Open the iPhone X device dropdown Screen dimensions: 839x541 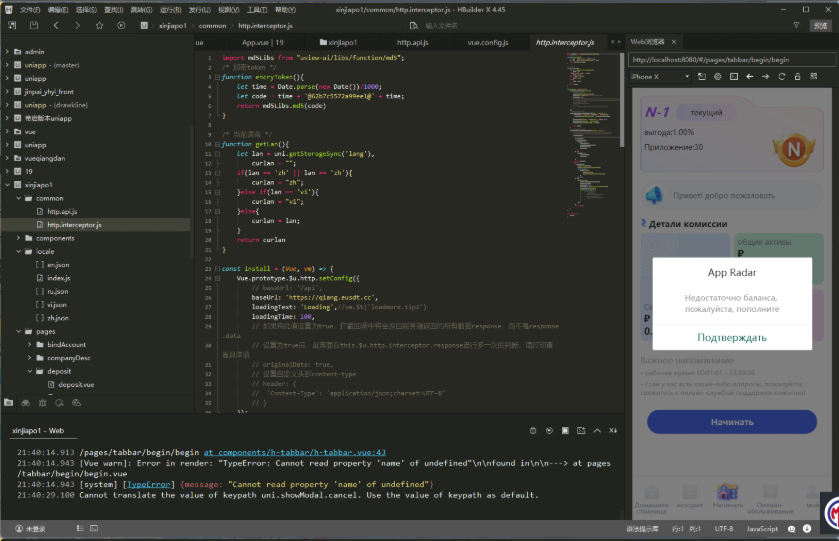pyautogui.click(x=660, y=77)
